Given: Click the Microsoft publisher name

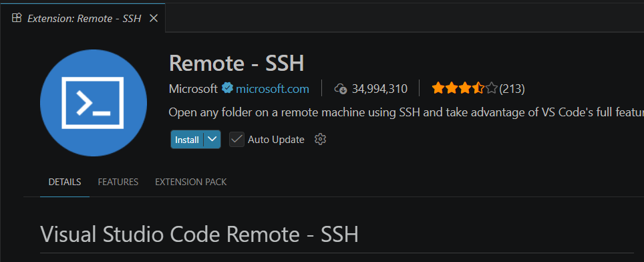Looking at the screenshot, I should tap(193, 89).
